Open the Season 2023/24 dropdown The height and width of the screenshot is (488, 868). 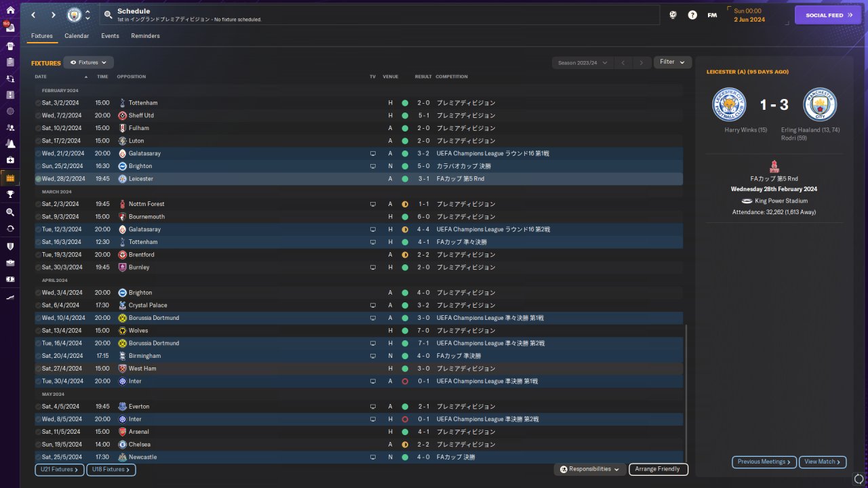click(x=583, y=62)
